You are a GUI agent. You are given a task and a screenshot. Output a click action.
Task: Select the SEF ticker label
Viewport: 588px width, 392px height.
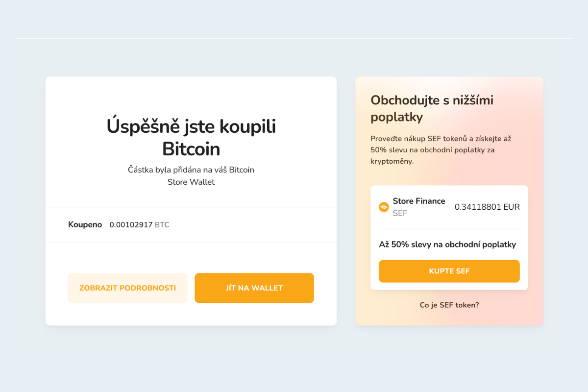pos(400,213)
